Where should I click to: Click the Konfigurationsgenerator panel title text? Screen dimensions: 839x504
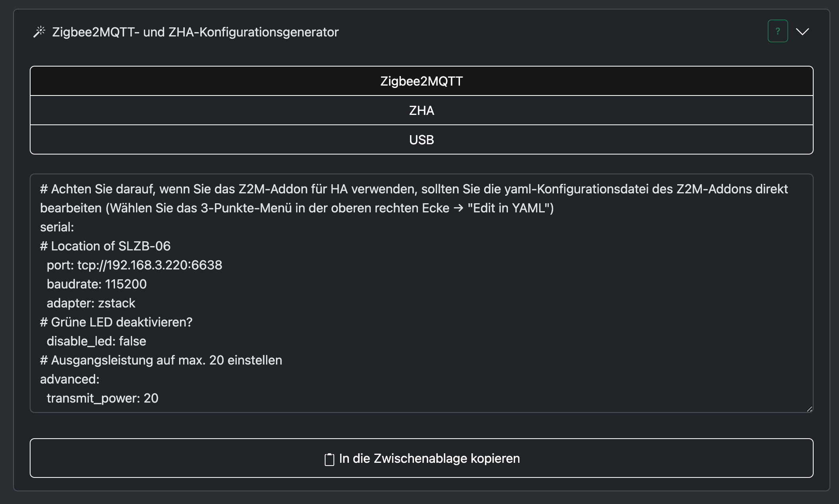195,32
